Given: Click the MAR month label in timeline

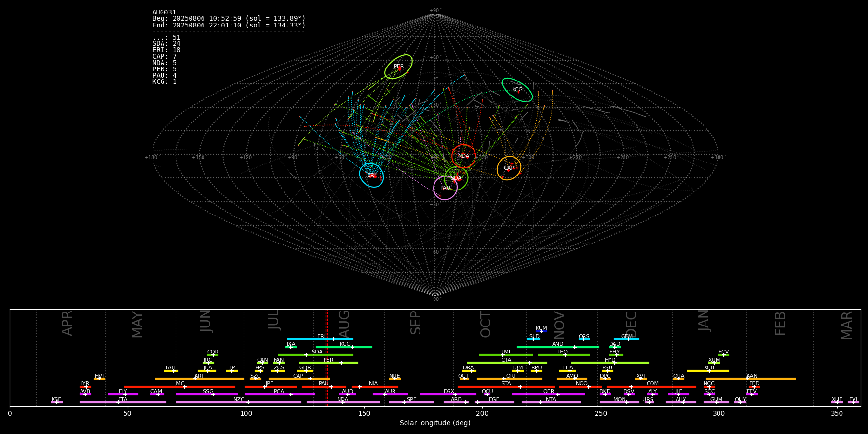Looking at the screenshot, I should [x=847, y=325].
